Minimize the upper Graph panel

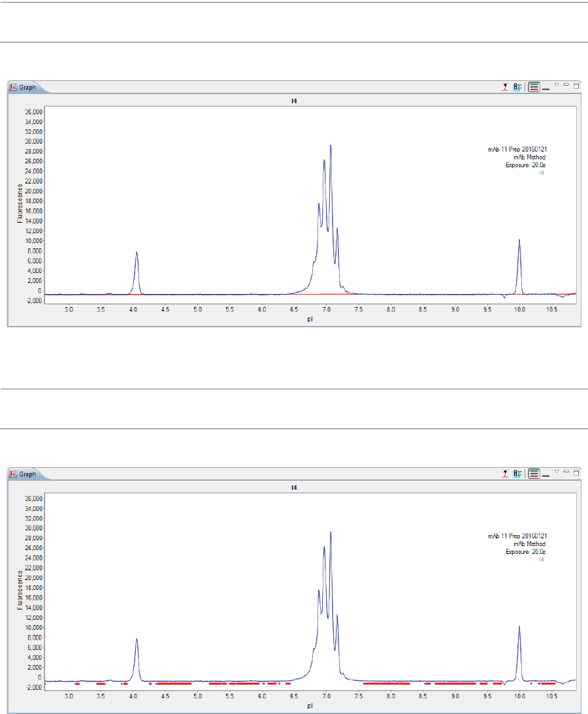tap(566, 85)
